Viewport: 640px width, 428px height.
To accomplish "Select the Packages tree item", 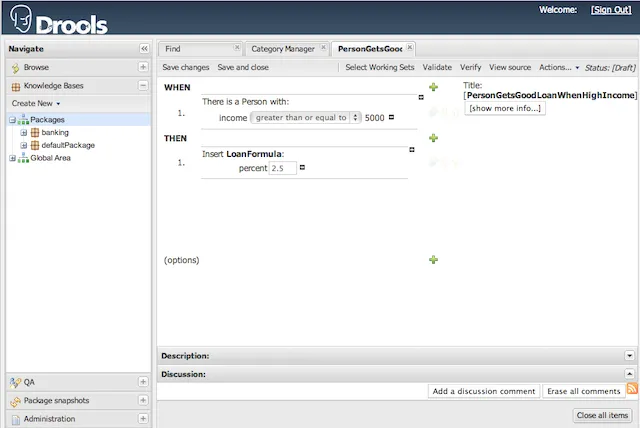I will 47,120.
